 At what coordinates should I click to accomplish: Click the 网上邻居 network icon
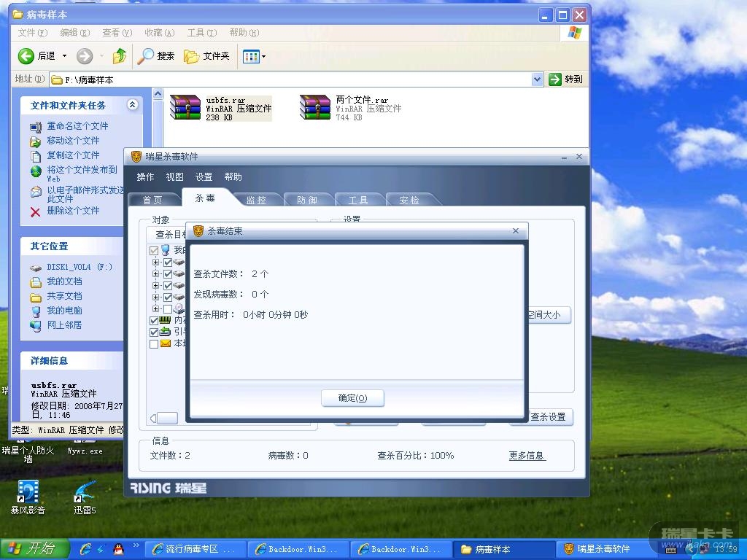pyautogui.click(x=36, y=326)
